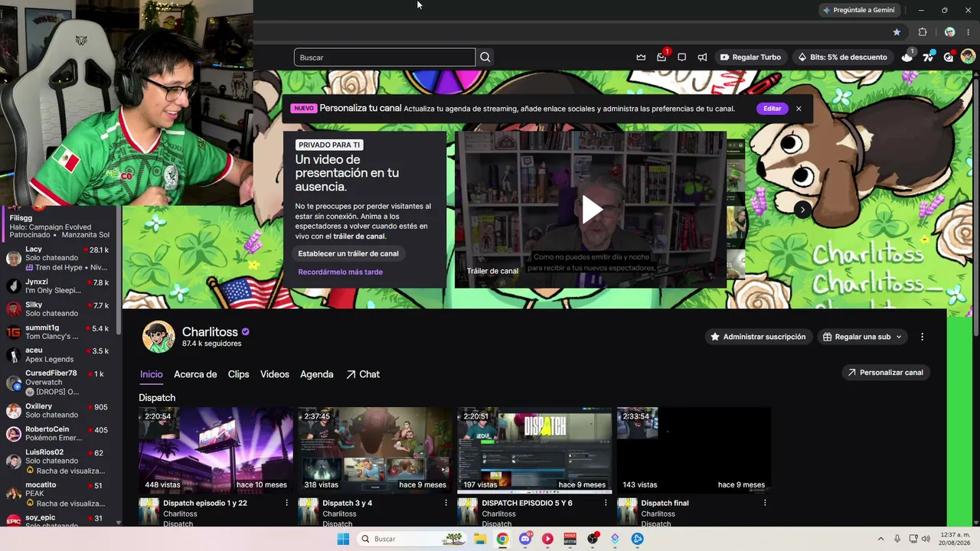
Task: Open CursedFiber78's channel in the sidebar
Action: point(58,383)
